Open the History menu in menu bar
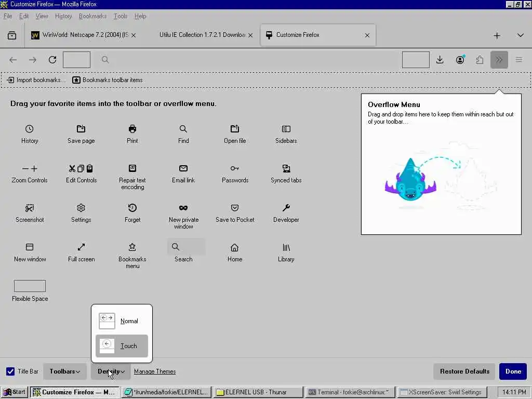This screenshot has height=399, width=532. pyautogui.click(x=63, y=16)
